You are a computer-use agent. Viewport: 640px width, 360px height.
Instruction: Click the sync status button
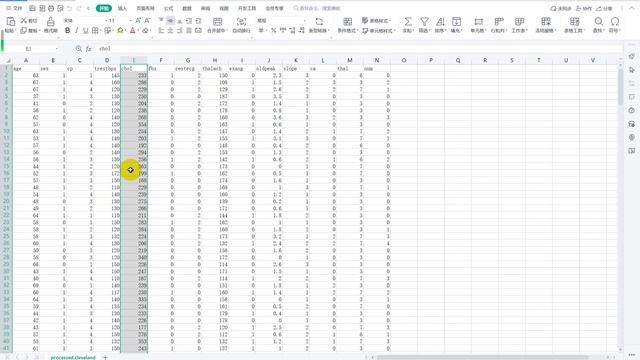click(560, 8)
